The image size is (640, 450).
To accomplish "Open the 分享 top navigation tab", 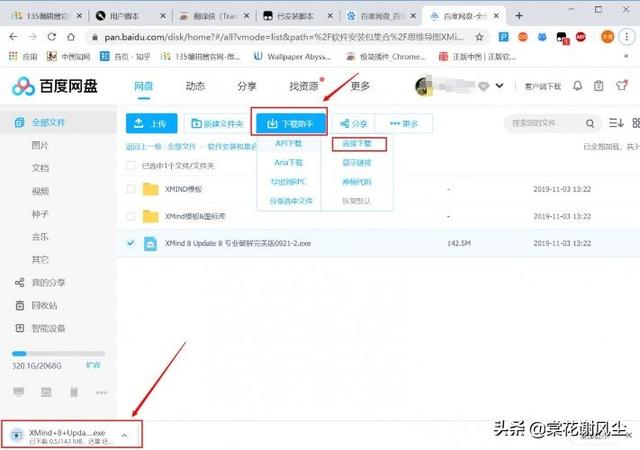I will (247, 86).
